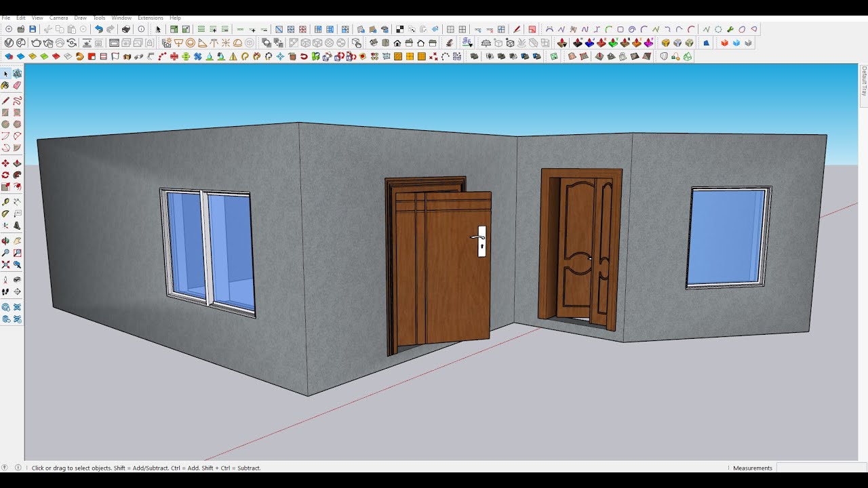Save the model with floppy disk icon
This screenshot has height=488, width=868.
tap(33, 29)
